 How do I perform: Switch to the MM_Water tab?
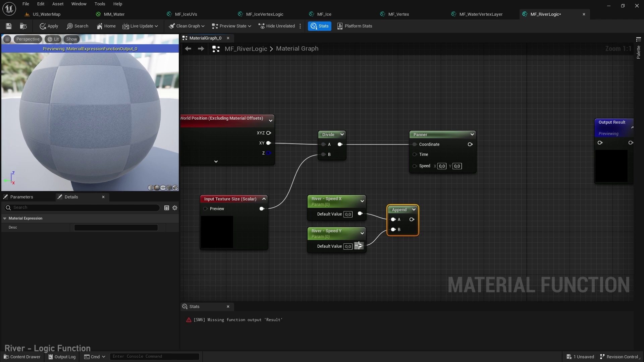tap(114, 14)
